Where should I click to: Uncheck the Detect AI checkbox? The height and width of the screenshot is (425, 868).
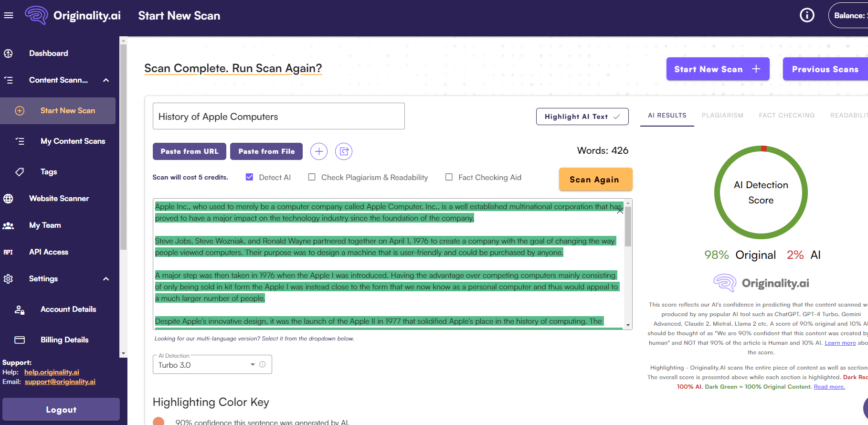pos(249,177)
